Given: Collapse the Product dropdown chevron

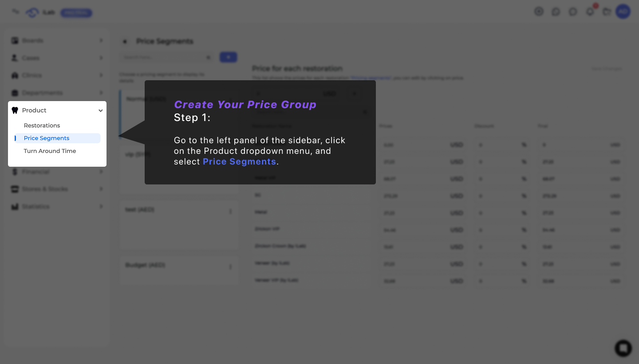Looking at the screenshot, I should click(x=101, y=110).
